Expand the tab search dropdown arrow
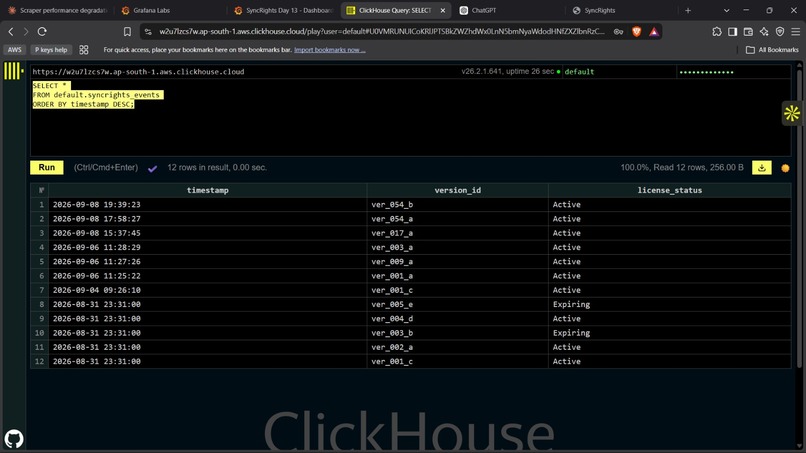Screen dimensions: 806x453 (x=726, y=10)
